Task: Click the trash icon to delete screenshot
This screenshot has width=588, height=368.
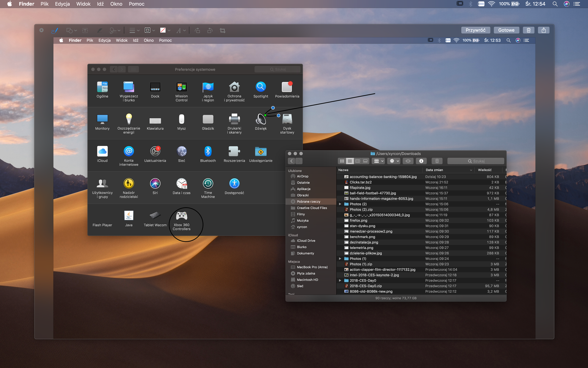Action: coord(529,30)
